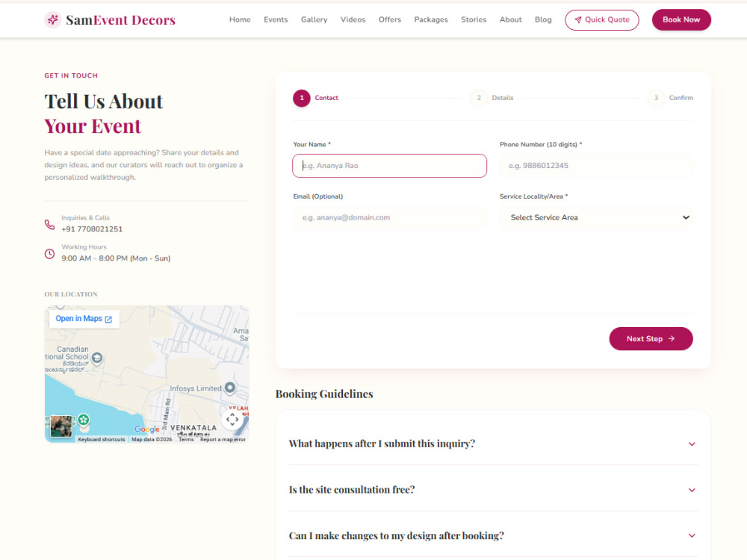Click the Google logo on the map
This screenshot has height=560, width=747.
146,429
